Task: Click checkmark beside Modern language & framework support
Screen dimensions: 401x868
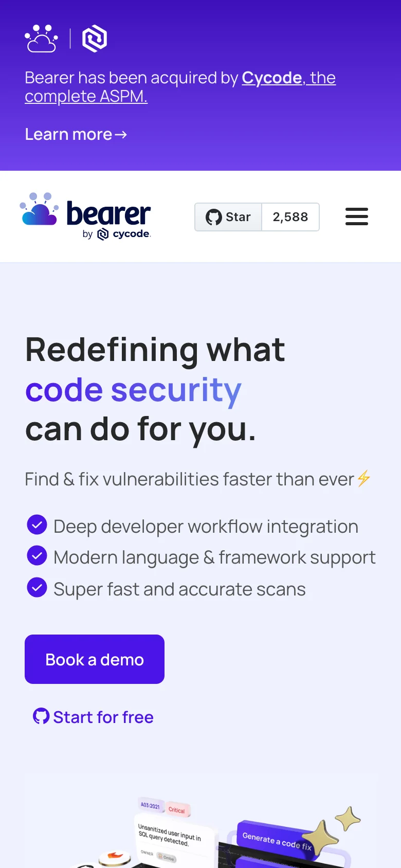Action: pyautogui.click(x=37, y=556)
